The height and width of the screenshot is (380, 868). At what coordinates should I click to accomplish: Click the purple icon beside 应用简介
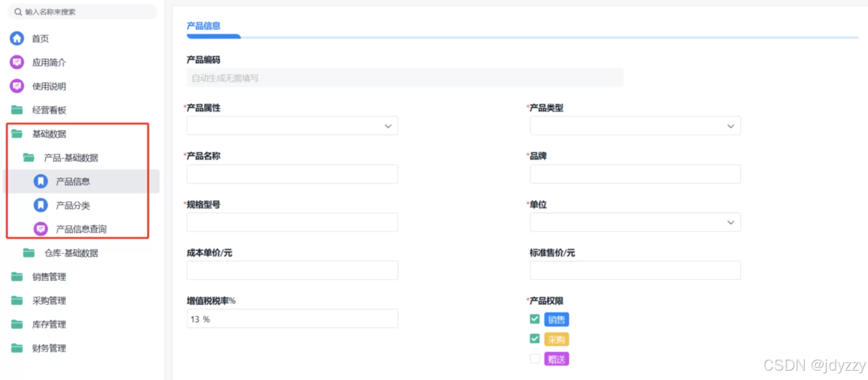pos(17,62)
